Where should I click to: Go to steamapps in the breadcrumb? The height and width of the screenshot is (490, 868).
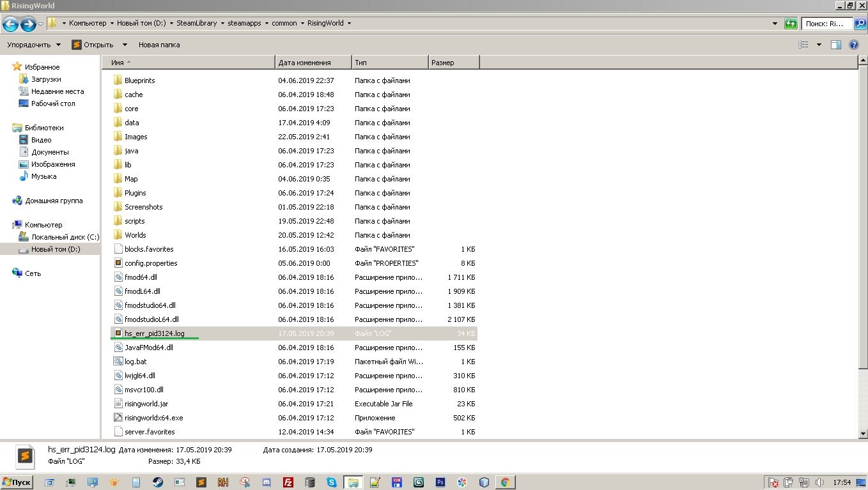click(245, 23)
